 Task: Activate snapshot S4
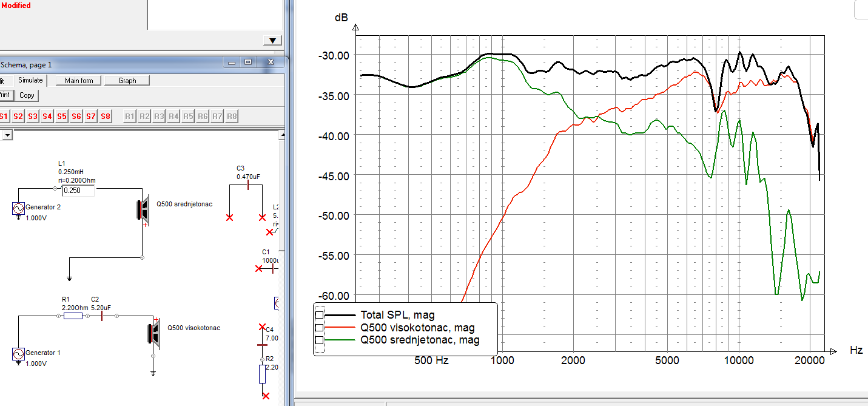click(47, 116)
